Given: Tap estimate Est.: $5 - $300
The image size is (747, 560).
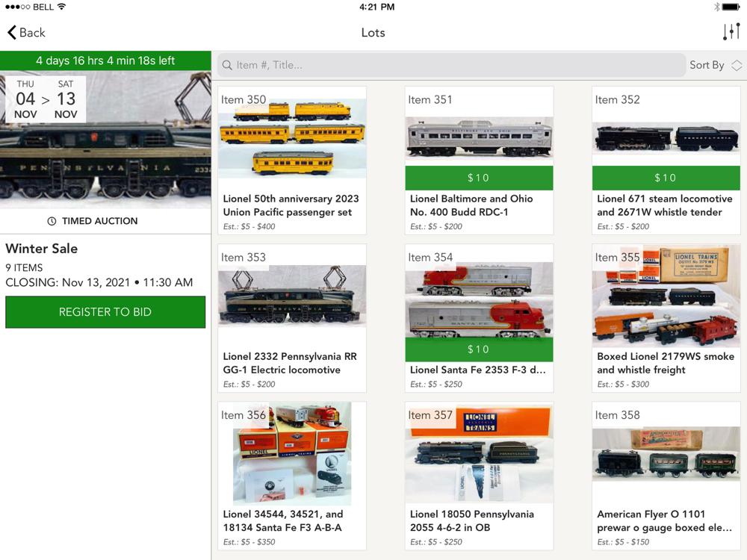Looking at the screenshot, I should point(623,385).
